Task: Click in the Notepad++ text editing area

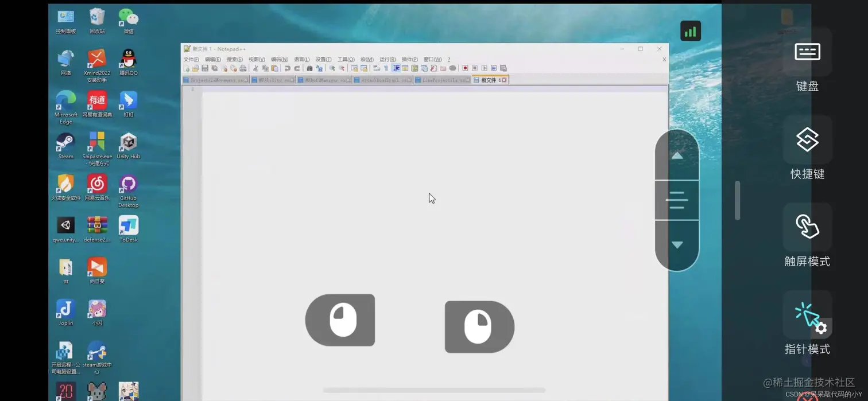Action: coord(435,244)
